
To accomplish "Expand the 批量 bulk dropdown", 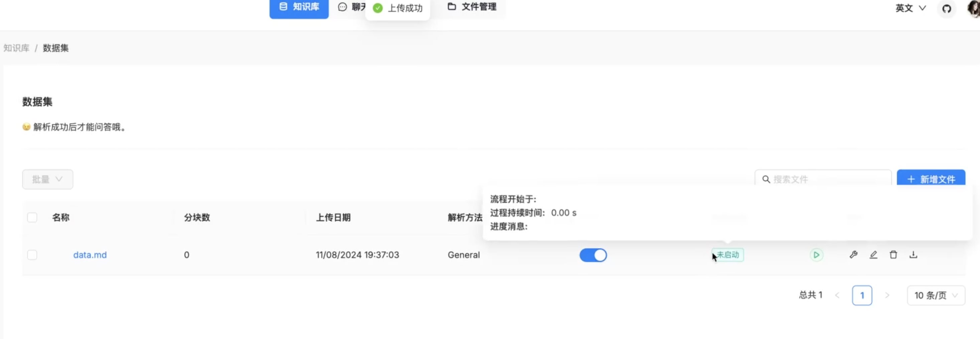I will click(x=47, y=179).
